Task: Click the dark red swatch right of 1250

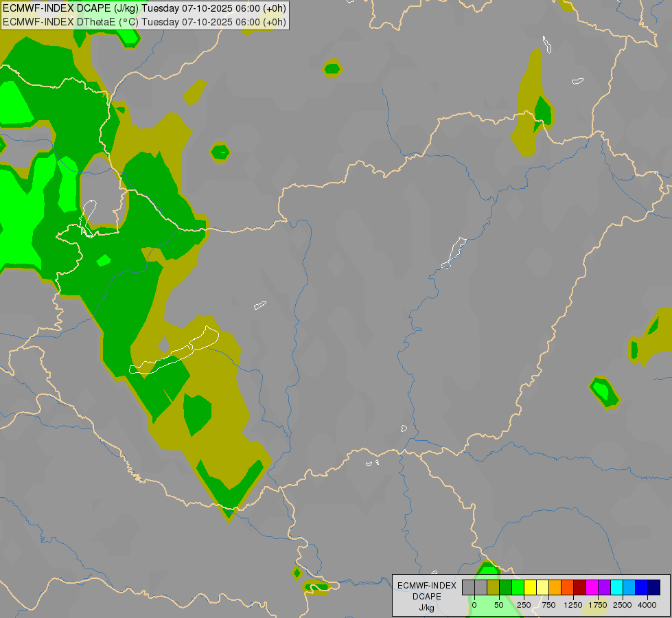Action: 580,588
